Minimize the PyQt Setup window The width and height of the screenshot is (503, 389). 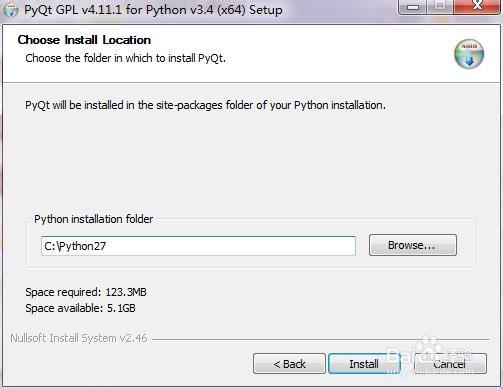pyautogui.click(x=412, y=7)
